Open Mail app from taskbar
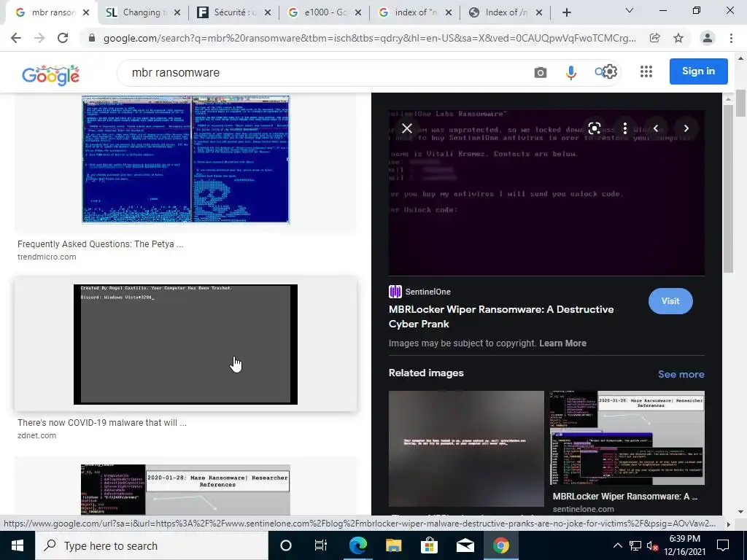The image size is (747, 560). coord(465,545)
